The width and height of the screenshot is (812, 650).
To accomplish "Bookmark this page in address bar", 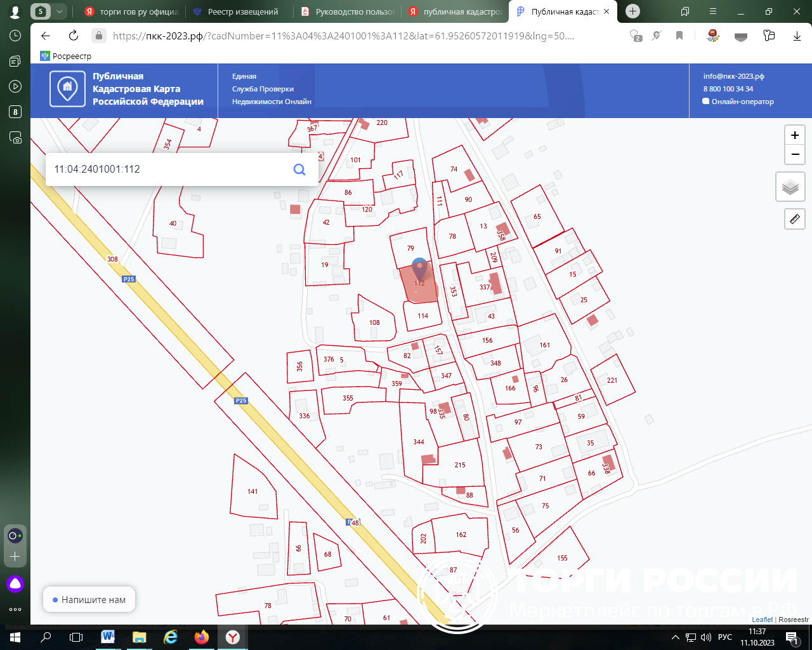I will (679, 36).
